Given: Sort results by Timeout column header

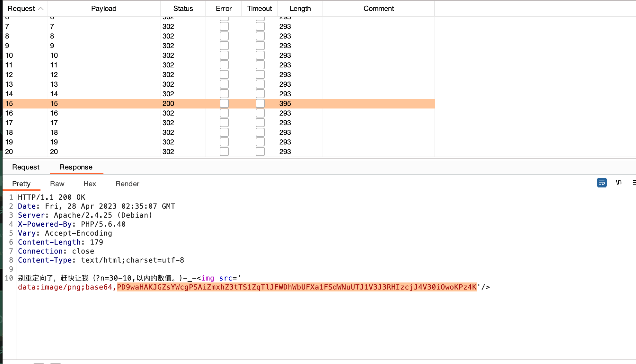Looking at the screenshot, I should pos(259,9).
